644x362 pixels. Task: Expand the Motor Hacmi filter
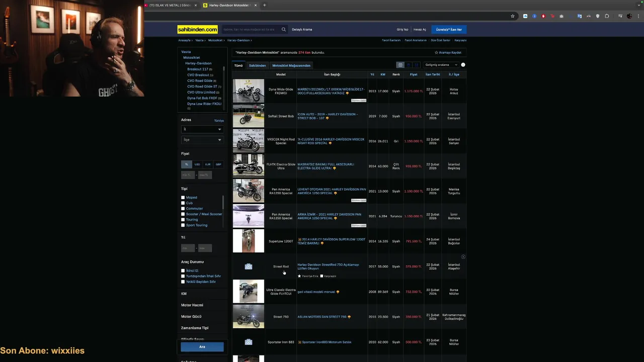click(192, 305)
